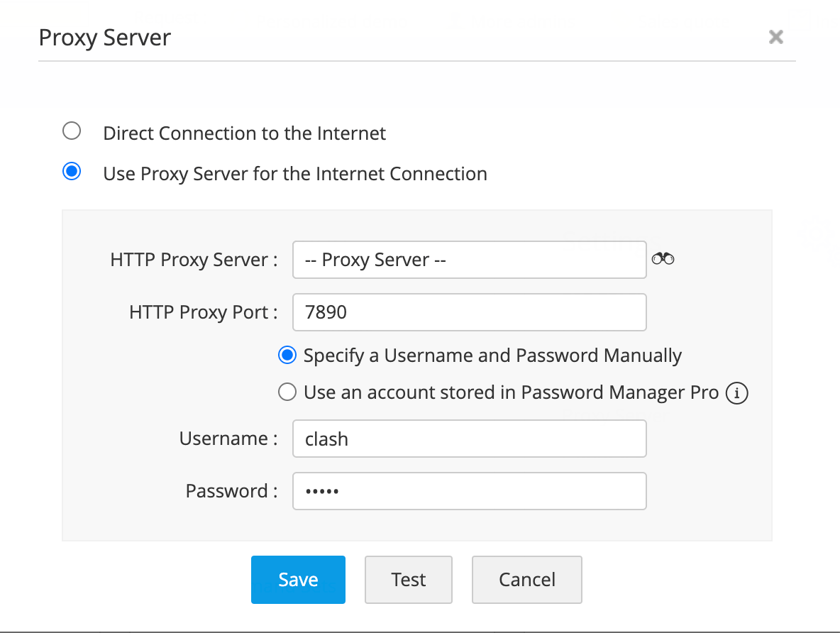Select the Direct Connection to the Internet radio button

point(72,131)
